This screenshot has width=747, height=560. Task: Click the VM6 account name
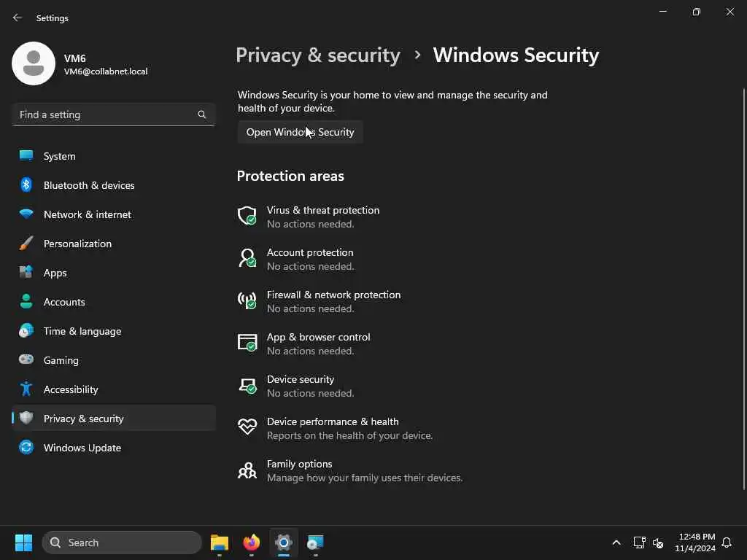coord(75,58)
